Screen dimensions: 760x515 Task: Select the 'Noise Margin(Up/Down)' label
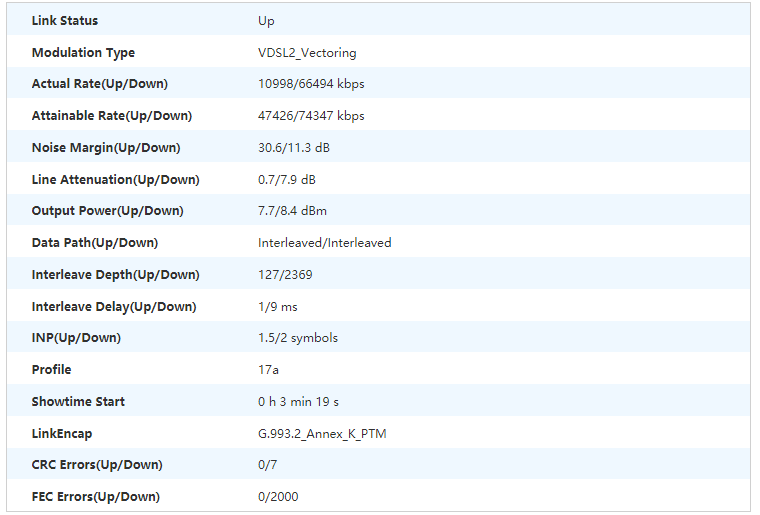106,148
